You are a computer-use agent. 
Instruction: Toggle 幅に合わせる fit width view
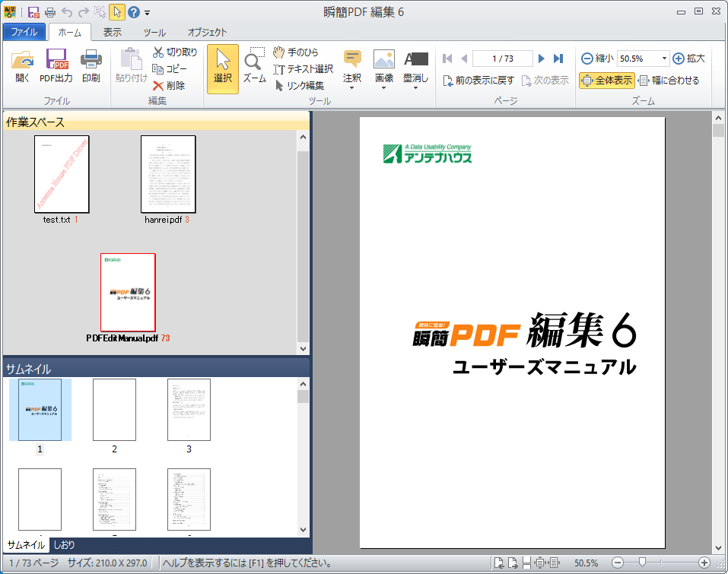pos(669,81)
